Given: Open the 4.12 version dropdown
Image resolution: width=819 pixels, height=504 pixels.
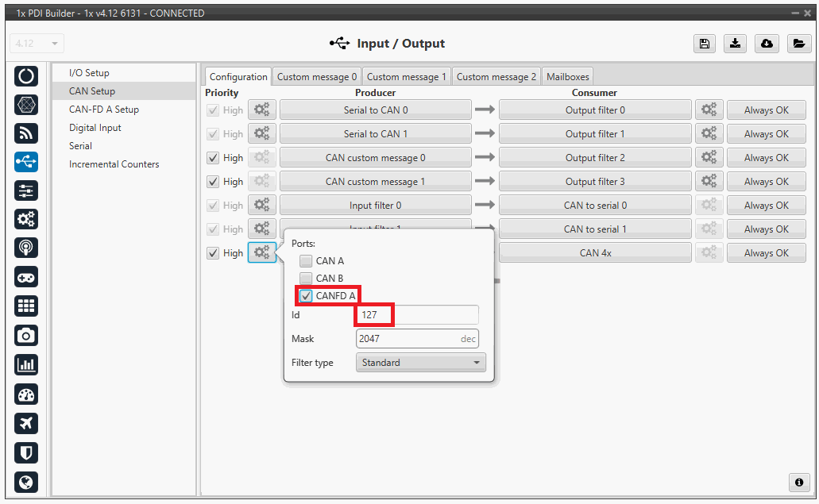Looking at the screenshot, I should (x=37, y=44).
